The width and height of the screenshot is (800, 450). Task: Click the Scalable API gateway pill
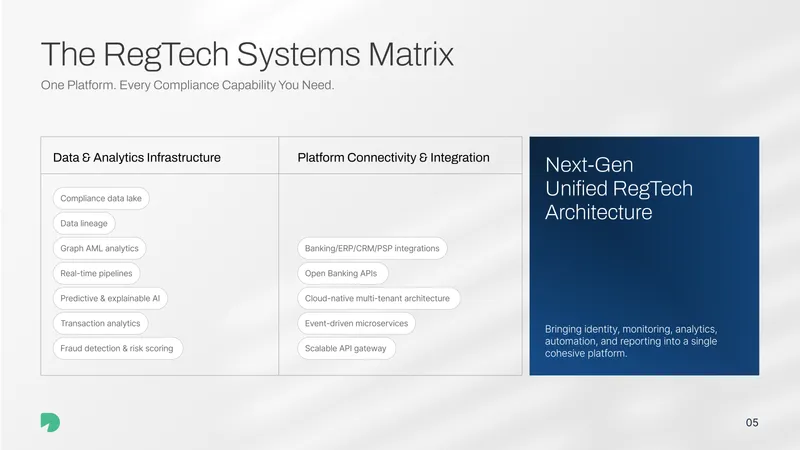tap(346, 348)
